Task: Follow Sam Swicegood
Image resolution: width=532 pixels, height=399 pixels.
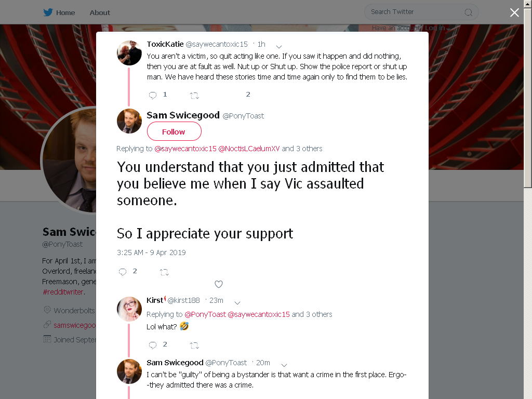Action: tap(174, 131)
